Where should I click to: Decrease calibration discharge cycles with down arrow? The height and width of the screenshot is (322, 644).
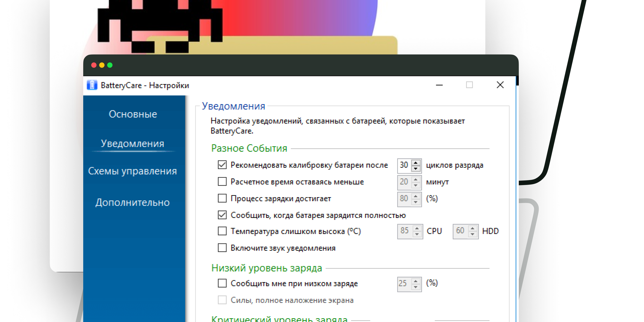(x=416, y=169)
